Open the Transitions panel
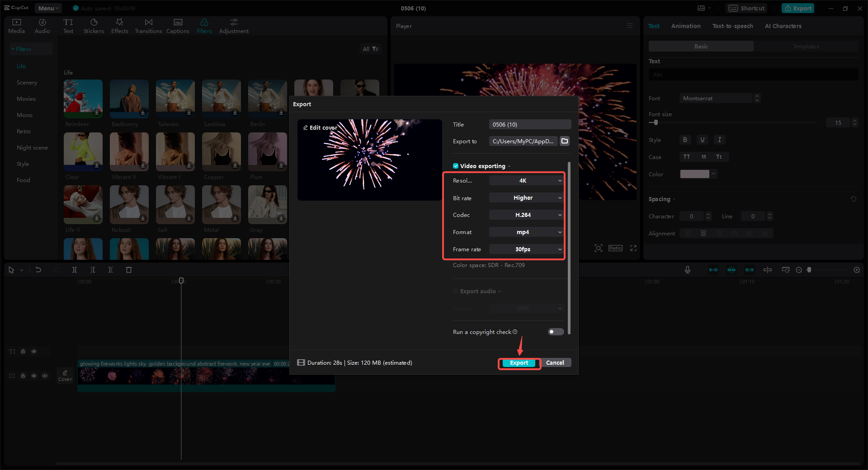The image size is (868, 470). click(148, 25)
